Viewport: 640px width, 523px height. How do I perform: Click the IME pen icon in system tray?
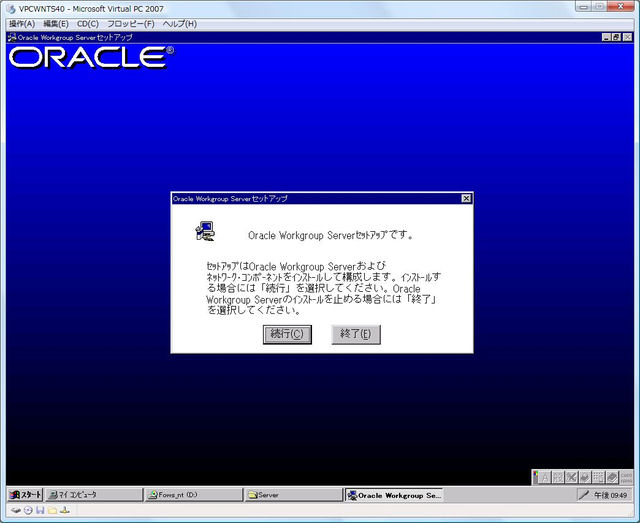584,495
